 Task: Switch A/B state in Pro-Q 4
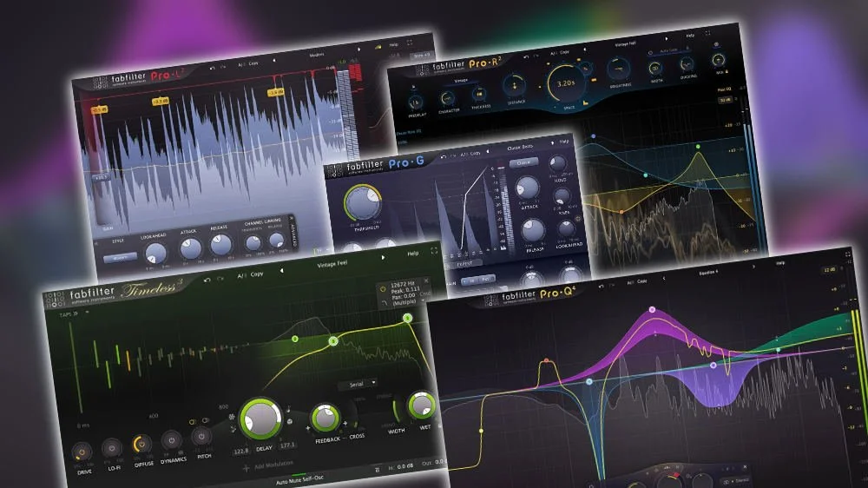pos(630,282)
